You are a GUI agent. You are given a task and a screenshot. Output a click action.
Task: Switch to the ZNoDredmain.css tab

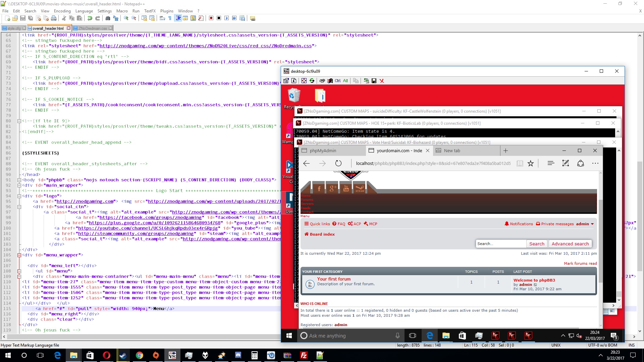(x=92, y=28)
